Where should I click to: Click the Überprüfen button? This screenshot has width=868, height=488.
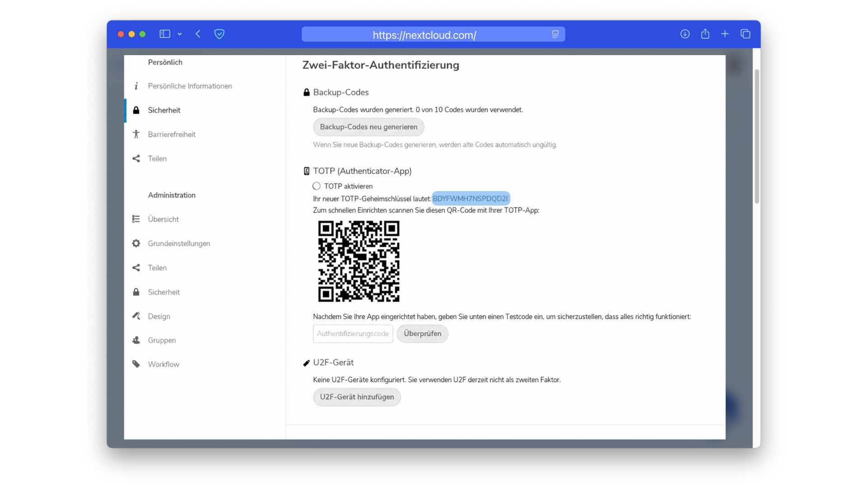point(422,333)
